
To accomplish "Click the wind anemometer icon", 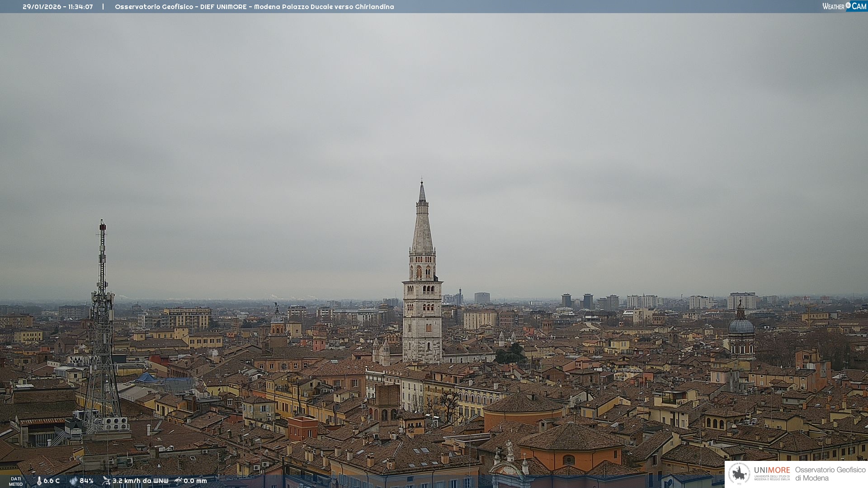I will click(x=106, y=481).
